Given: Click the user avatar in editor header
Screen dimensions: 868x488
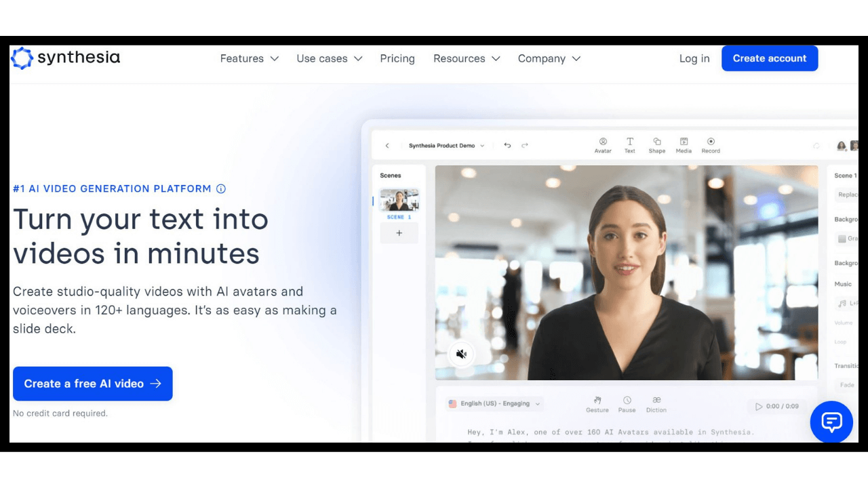Looking at the screenshot, I should tap(842, 146).
